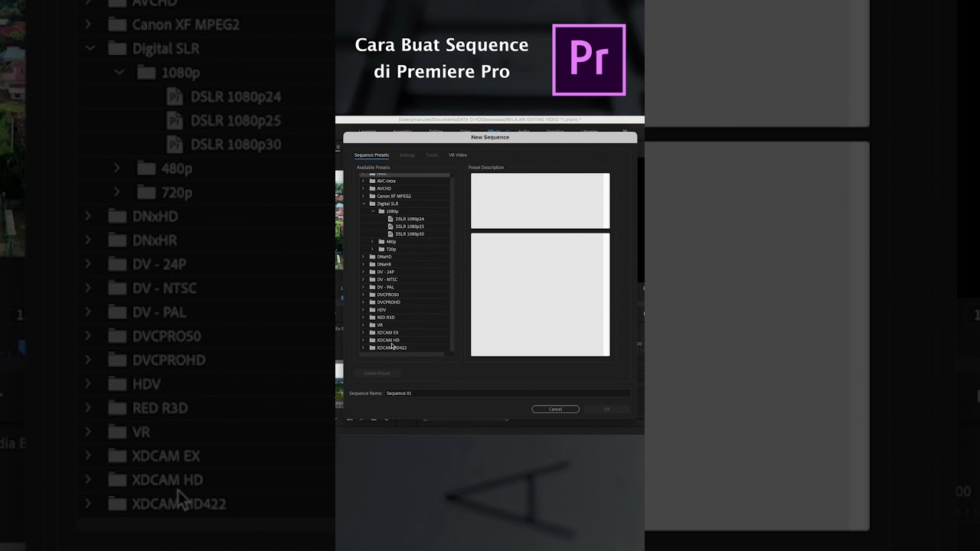Select the Canon XF MPEG2 folder icon
Image resolution: width=980 pixels, height=551 pixels.
tap(372, 196)
